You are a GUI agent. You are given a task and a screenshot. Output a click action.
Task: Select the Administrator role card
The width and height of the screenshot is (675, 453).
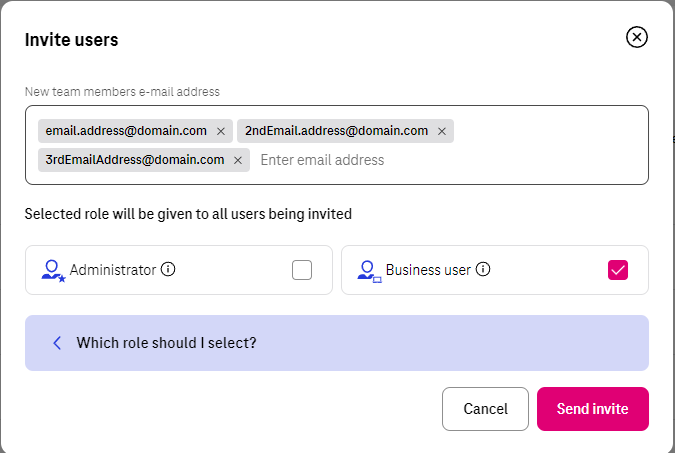click(179, 270)
